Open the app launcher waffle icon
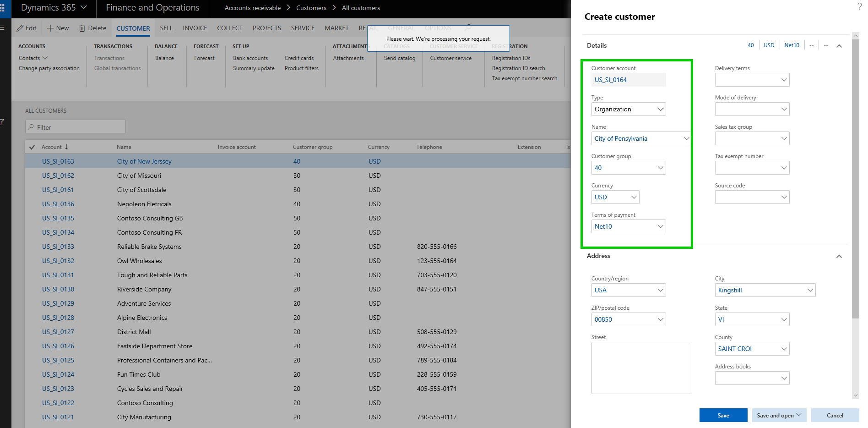This screenshot has width=868, height=428. [x=3, y=8]
